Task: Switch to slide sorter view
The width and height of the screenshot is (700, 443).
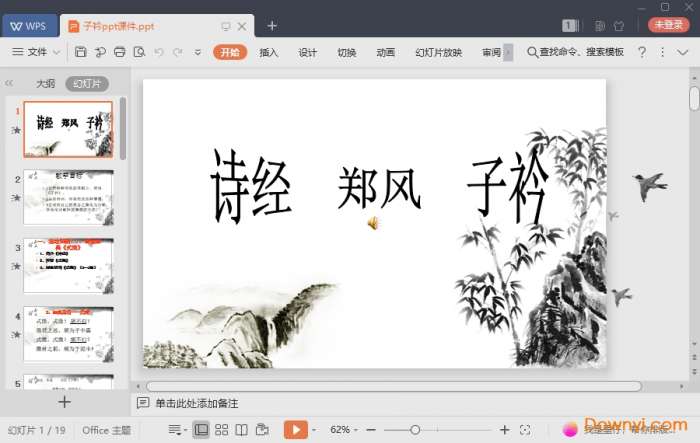Action: (x=221, y=430)
